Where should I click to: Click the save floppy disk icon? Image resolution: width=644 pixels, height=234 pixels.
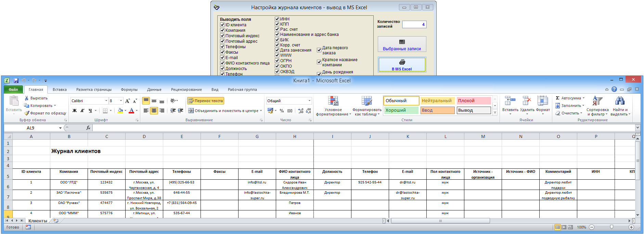click(x=16, y=81)
